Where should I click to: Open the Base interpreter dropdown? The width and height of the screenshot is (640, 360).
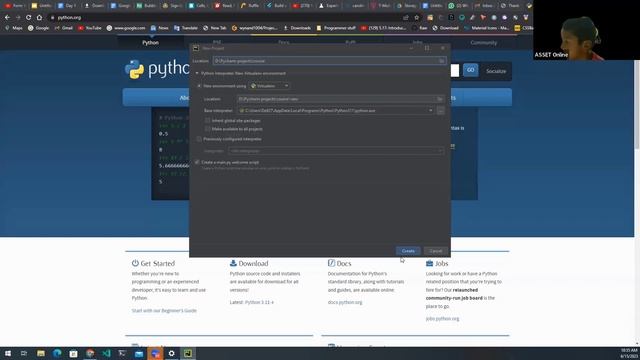(x=430, y=111)
